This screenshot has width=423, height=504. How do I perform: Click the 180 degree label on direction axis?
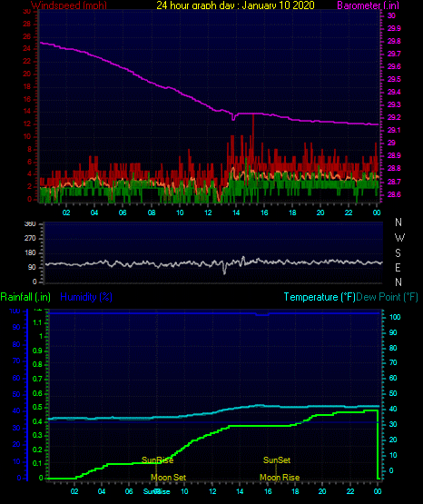(31, 253)
